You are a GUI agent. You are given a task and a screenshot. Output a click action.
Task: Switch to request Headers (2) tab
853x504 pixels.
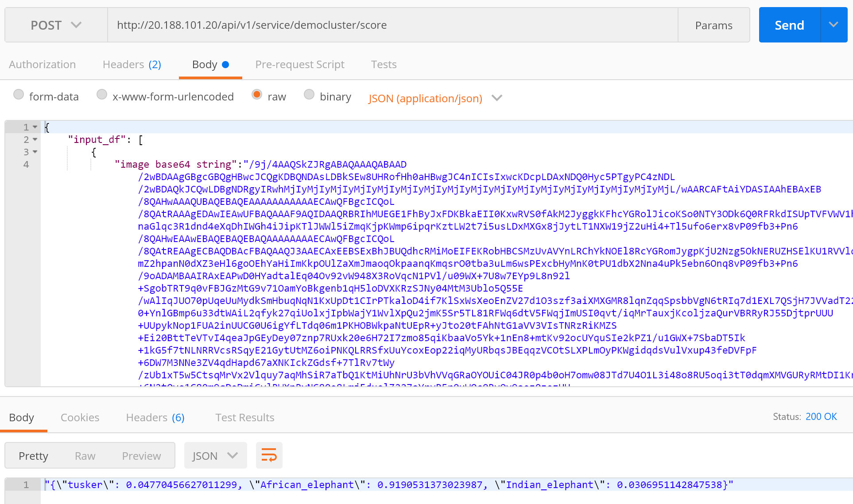[x=132, y=65]
